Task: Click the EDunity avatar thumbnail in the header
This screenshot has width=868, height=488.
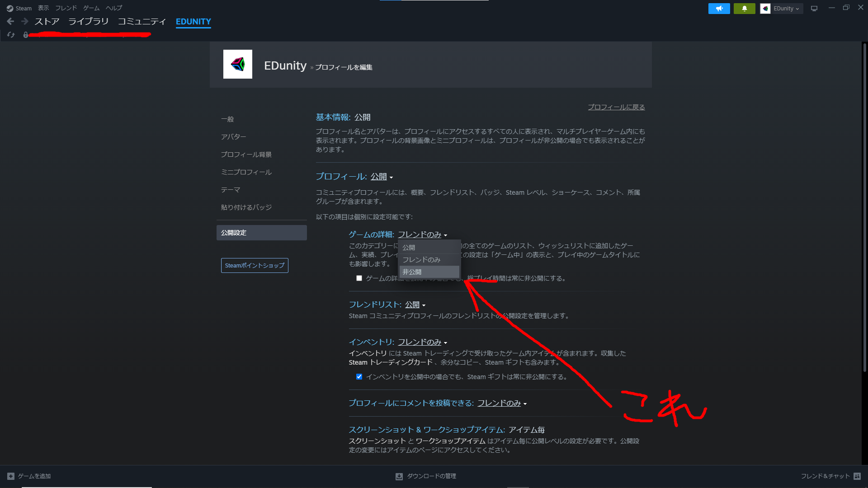Action: [765, 8]
